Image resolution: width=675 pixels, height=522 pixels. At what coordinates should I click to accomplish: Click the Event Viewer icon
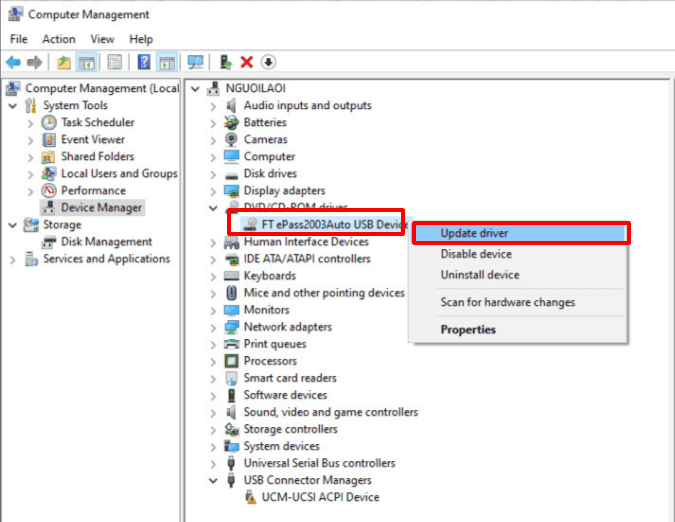(x=49, y=140)
